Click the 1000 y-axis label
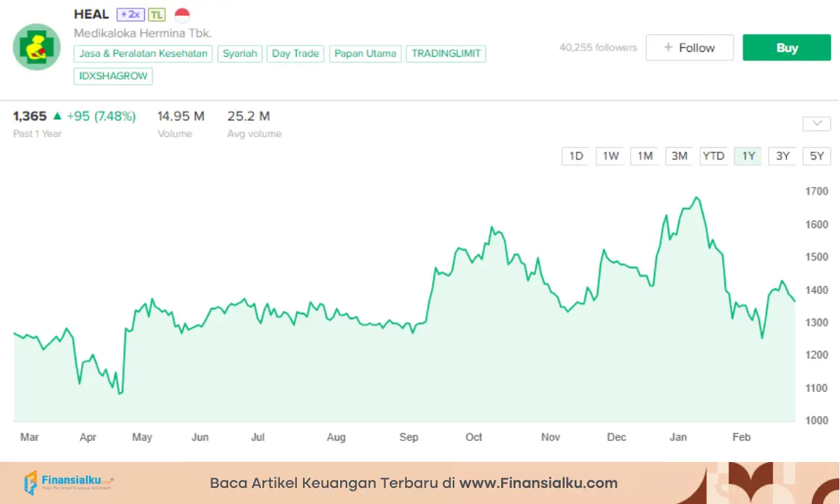Screen dimensions: 840x504 click(816, 421)
